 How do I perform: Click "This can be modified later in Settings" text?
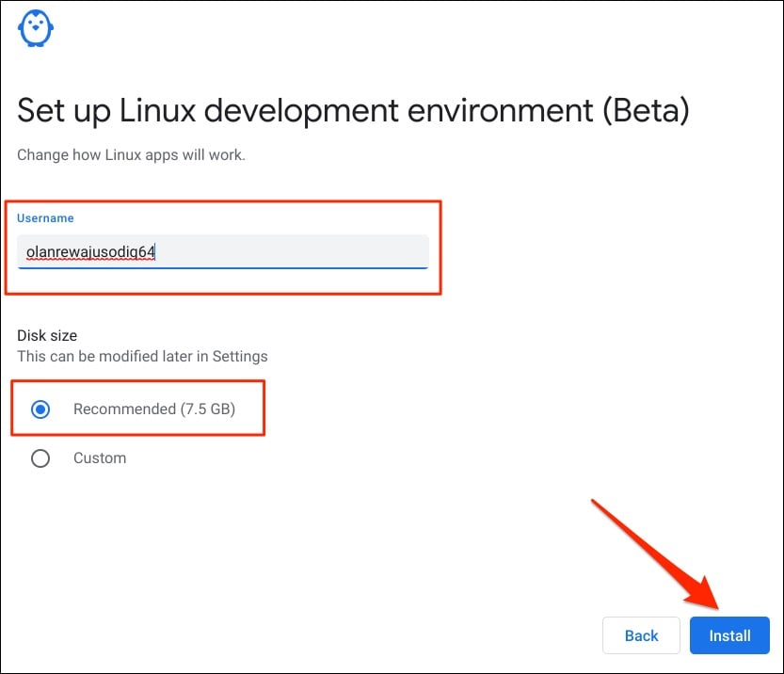[142, 356]
